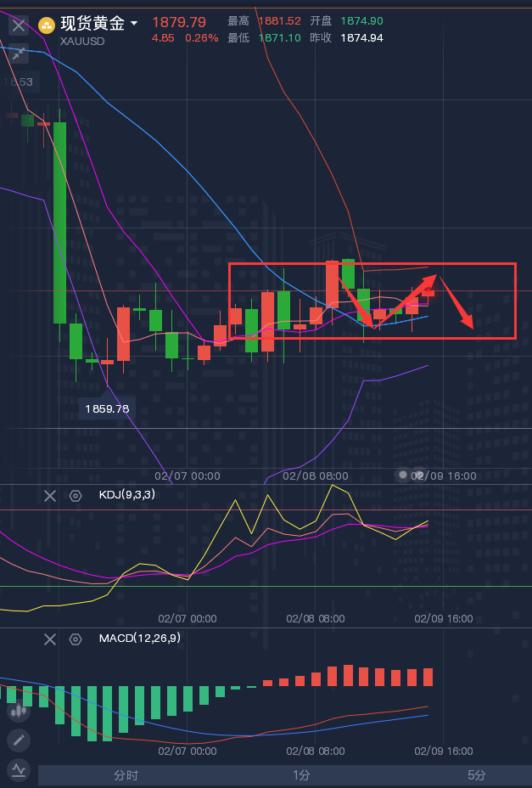The image size is (532, 788).
Task: Open MACD indicator settings hexagon icon
Action: pos(76,639)
